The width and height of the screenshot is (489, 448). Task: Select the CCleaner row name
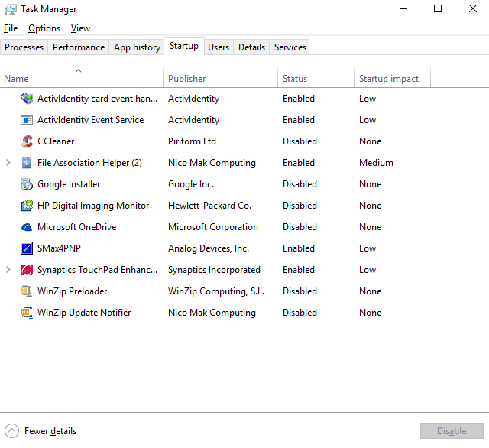pyautogui.click(x=56, y=141)
